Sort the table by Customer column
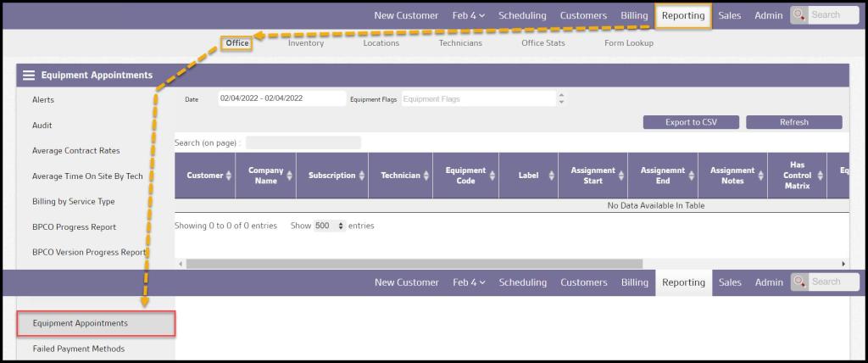868x363 pixels. click(x=229, y=176)
